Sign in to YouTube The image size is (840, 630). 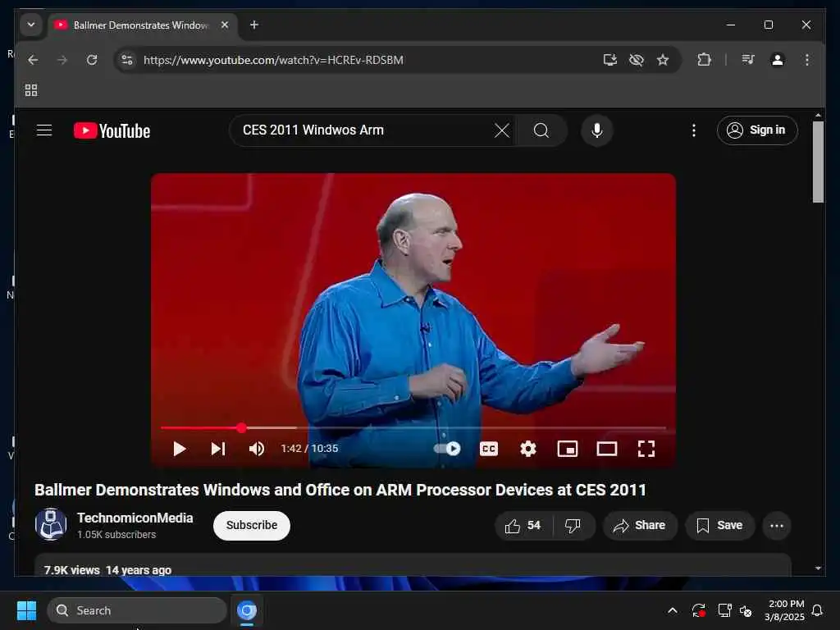757,130
